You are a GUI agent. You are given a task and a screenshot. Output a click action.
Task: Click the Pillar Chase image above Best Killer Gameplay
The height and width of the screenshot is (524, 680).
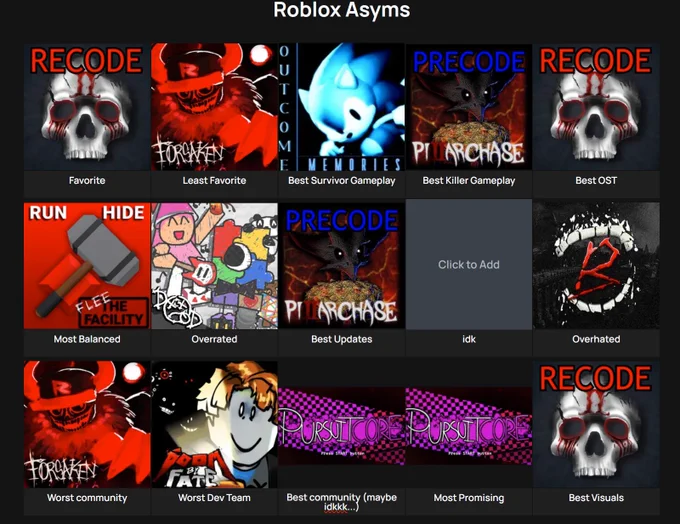(x=469, y=107)
